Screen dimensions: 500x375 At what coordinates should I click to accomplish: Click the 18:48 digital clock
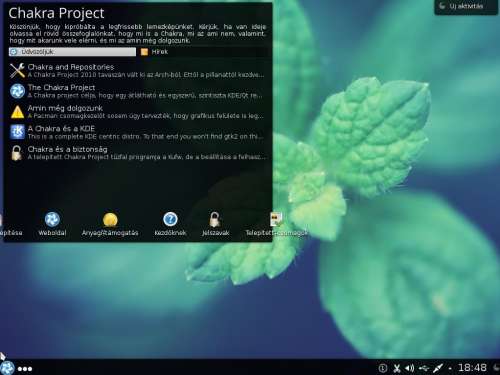pos(472,368)
